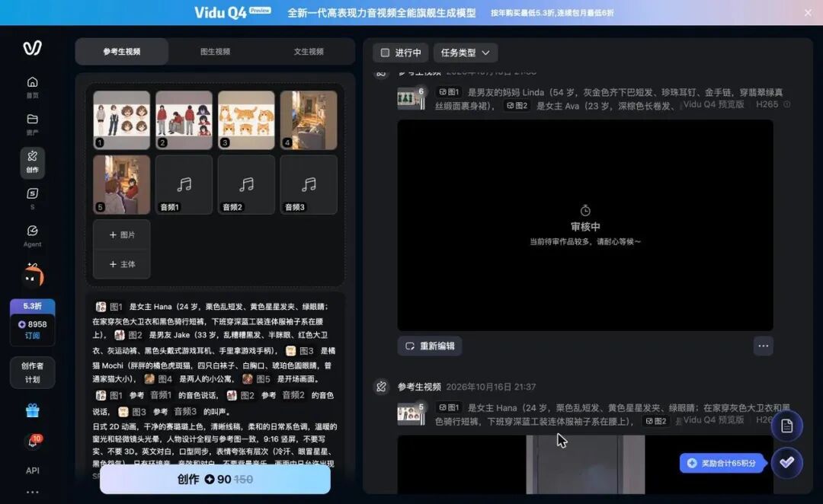
Task: Select the 音频1 audio tile
Action: [x=184, y=184]
